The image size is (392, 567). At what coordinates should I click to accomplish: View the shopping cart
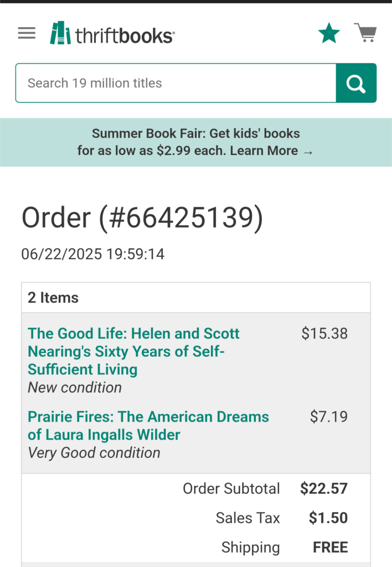365,33
